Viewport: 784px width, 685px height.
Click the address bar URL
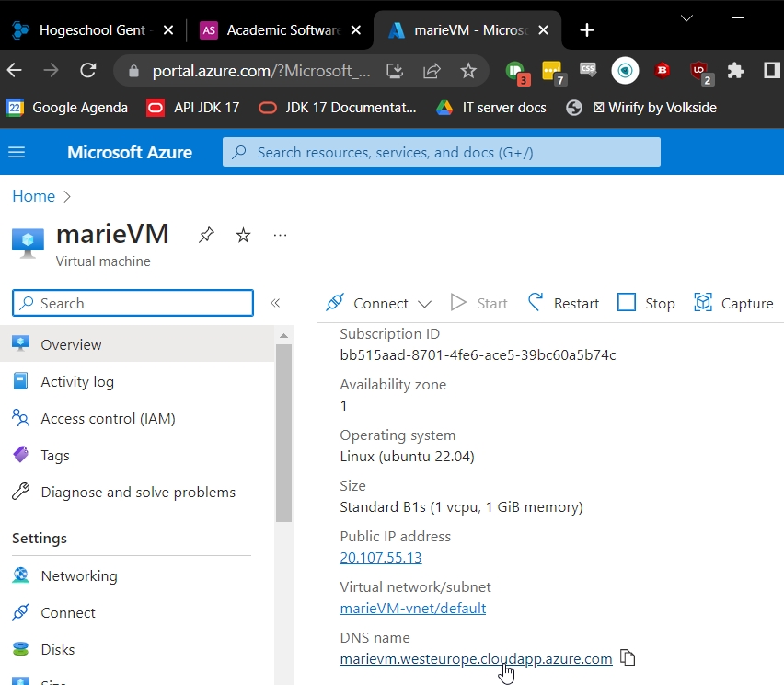261,71
